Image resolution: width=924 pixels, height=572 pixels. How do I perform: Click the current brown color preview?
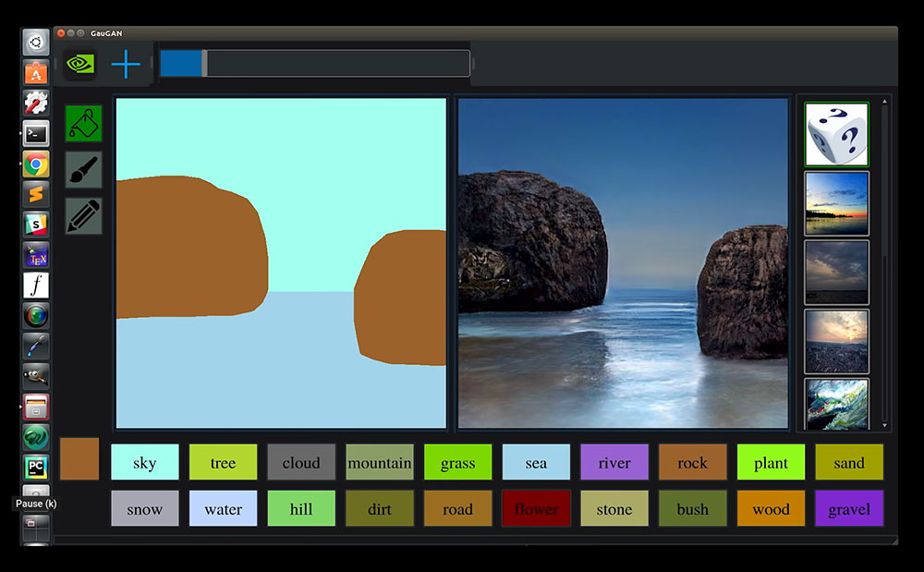(x=79, y=458)
